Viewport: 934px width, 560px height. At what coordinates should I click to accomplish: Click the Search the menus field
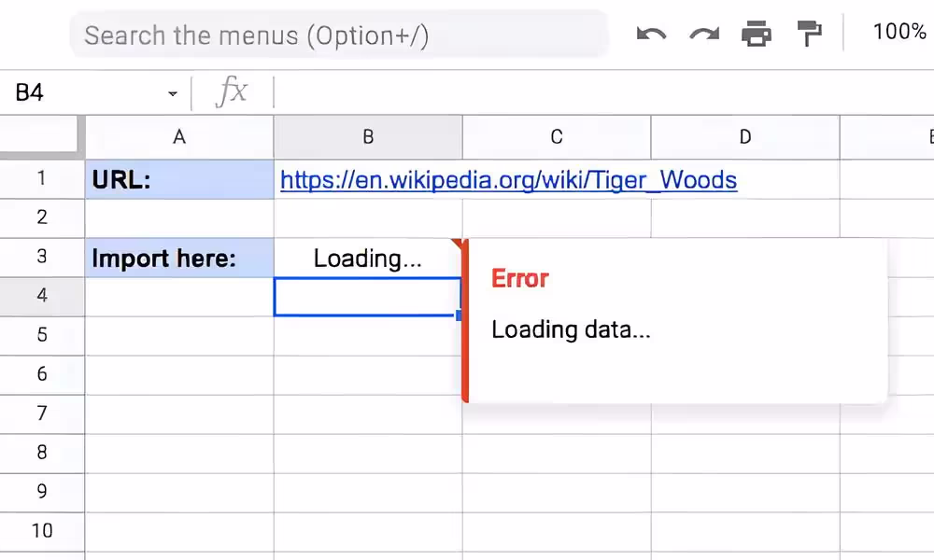(x=340, y=35)
